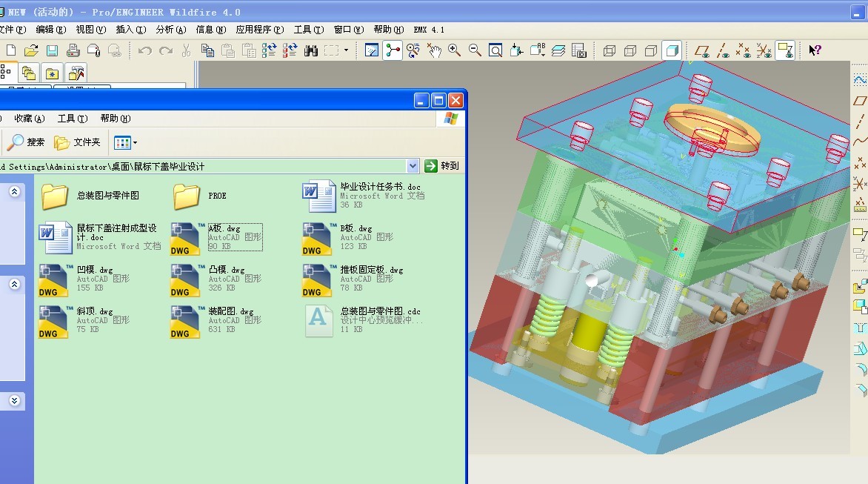Click the Undo arrow in Pro/ENGINEER toolbar
This screenshot has width=868, height=484.
click(x=145, y=50)
